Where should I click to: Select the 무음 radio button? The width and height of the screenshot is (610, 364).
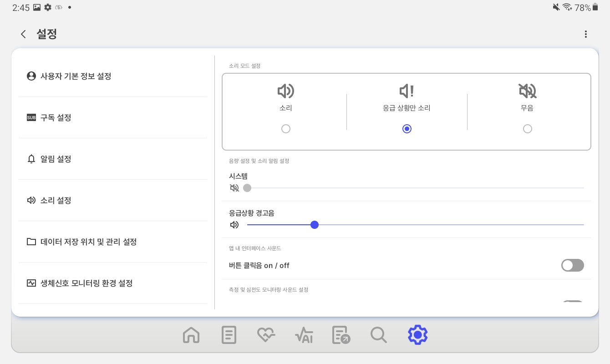click(x=528, y=129)
